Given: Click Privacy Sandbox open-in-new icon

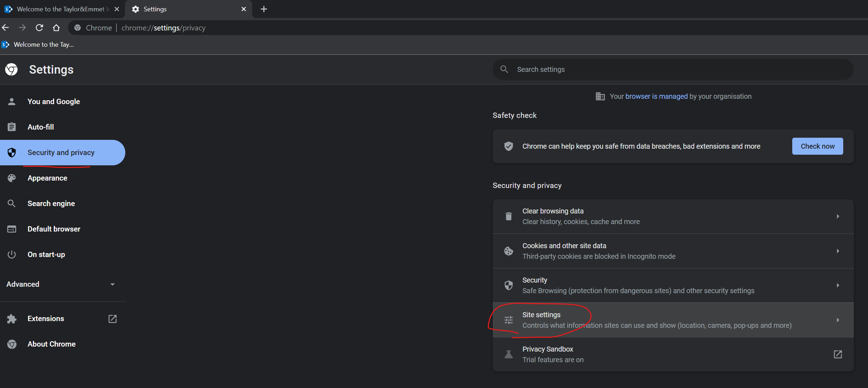Looking at the screenshot, I should click(x=838, y=354).
